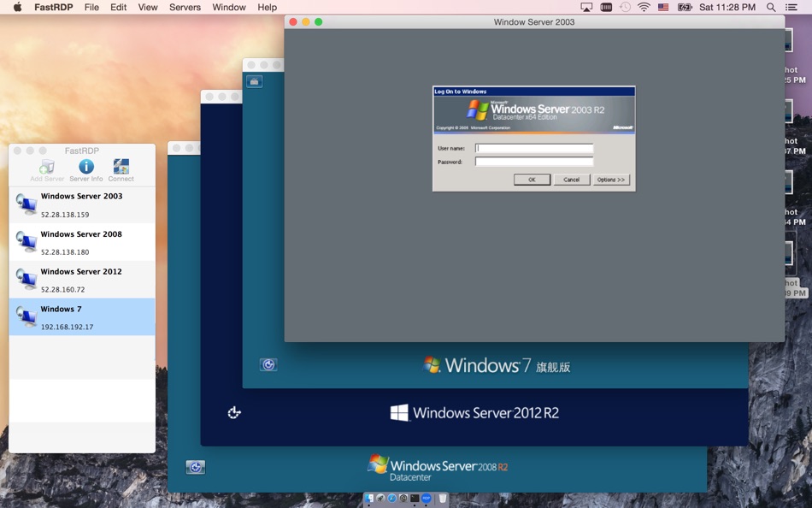812x508 pixels.
Task: Expand Options >> in logon dialog
Action: (x=611, y=180)
